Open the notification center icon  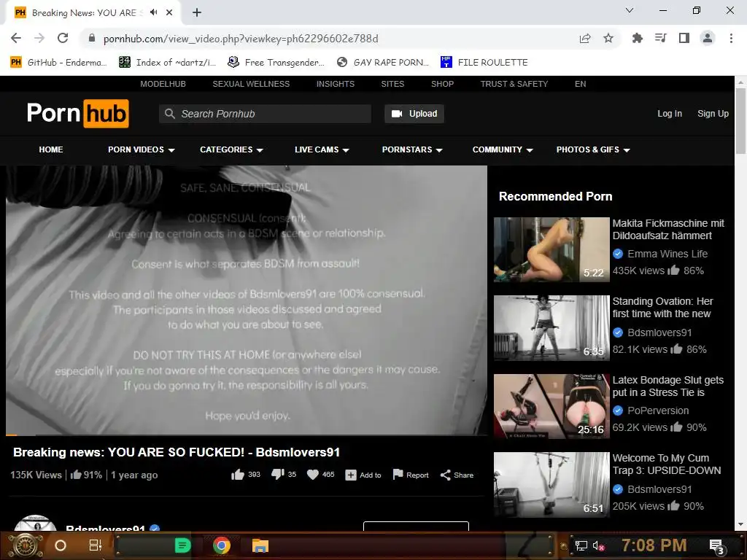(717, 547)
